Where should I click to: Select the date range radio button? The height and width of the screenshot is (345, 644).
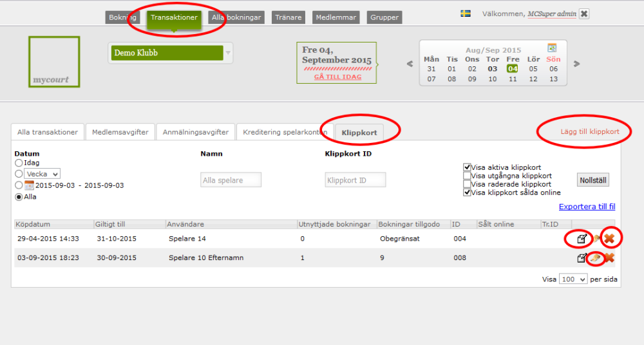point(19,185)
